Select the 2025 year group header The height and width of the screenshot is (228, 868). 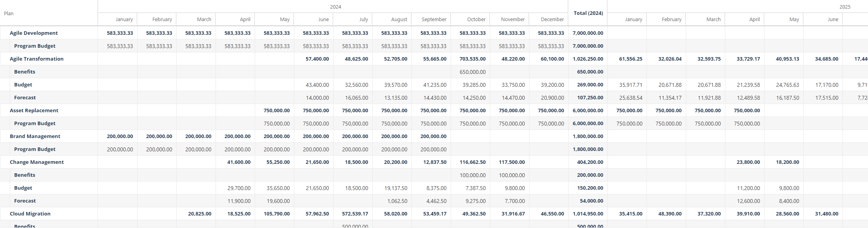click(845, 7)
